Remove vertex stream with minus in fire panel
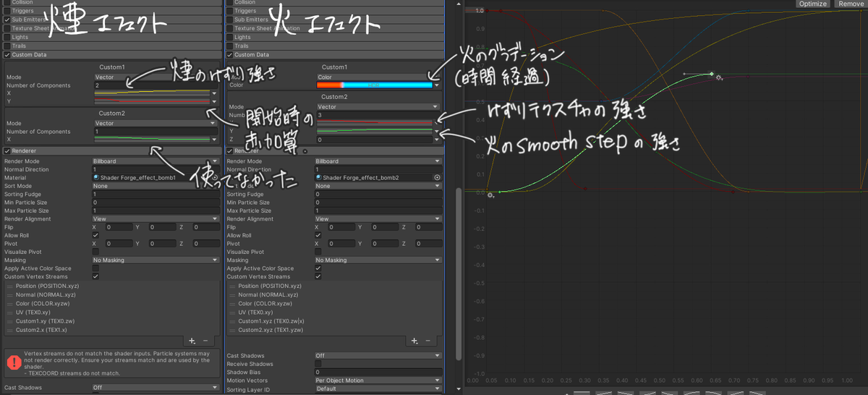This screenshot has width=868, height=395. 427,340
